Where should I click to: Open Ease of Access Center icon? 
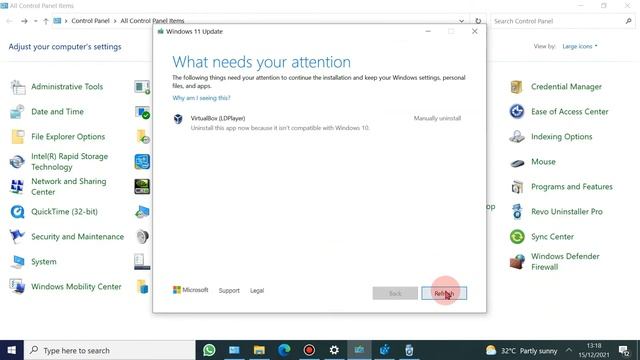coord(517,111)
